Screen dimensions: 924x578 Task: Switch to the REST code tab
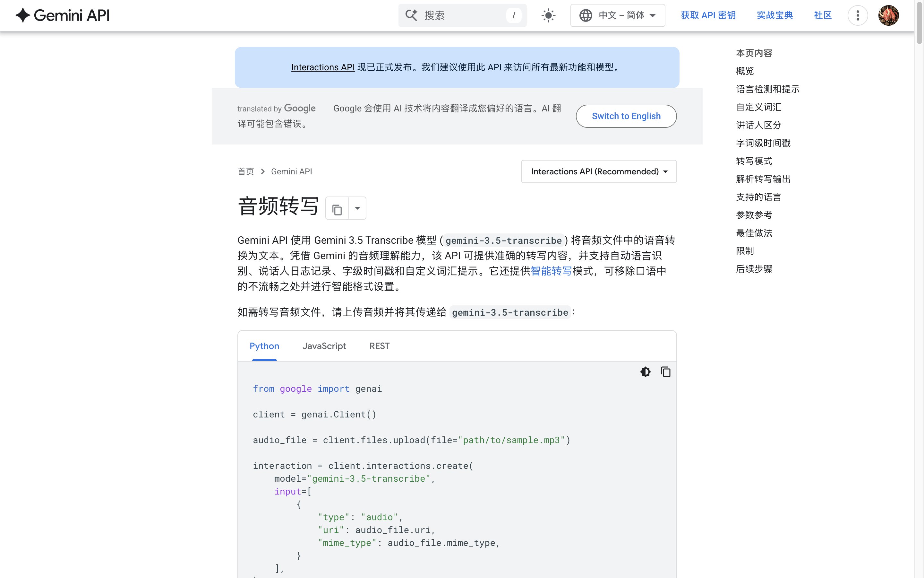coord(380,346)
